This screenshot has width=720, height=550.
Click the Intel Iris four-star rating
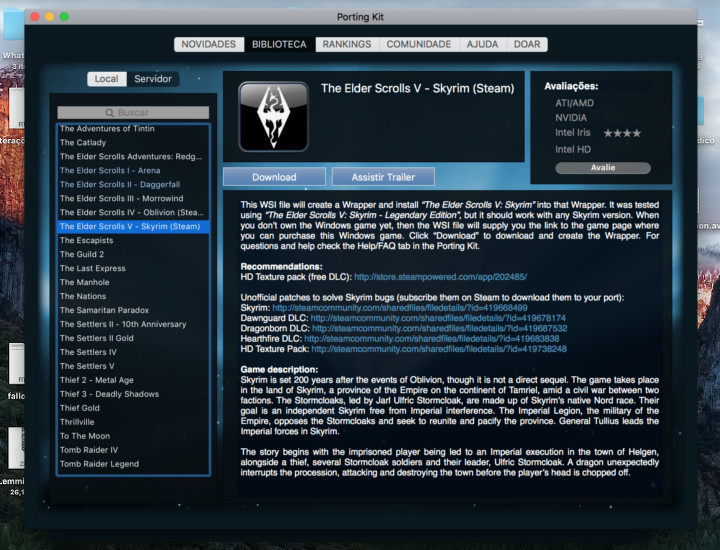[x=622, y=134]
